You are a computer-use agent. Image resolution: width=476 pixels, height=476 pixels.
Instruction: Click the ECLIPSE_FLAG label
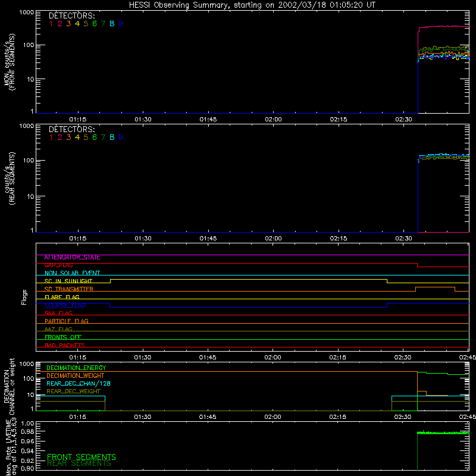point(65,305)
